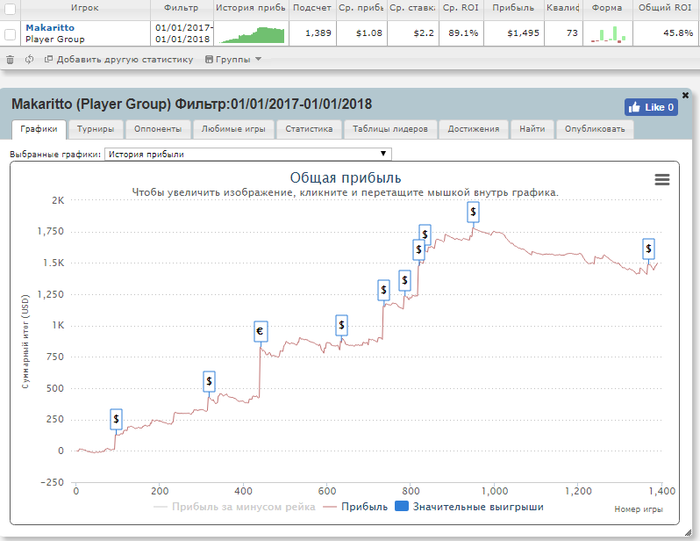The image size is (700, 541).
Task: Click the profit history sparkline thumbnail
Action: [252, 35]
